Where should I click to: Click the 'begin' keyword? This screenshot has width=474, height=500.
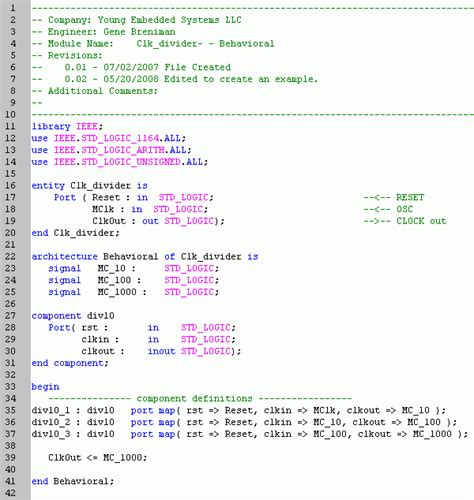[46, 387]
